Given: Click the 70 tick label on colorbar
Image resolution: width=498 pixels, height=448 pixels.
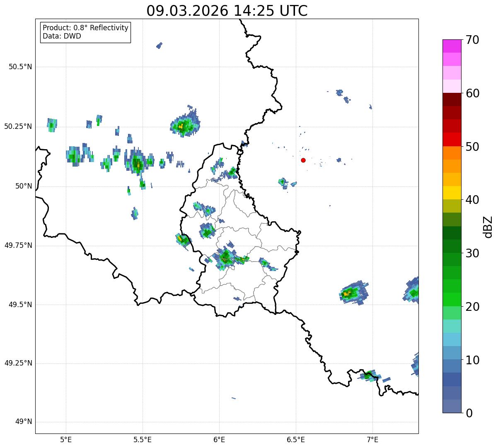Looking at the screenshot, I should [472, 40].
